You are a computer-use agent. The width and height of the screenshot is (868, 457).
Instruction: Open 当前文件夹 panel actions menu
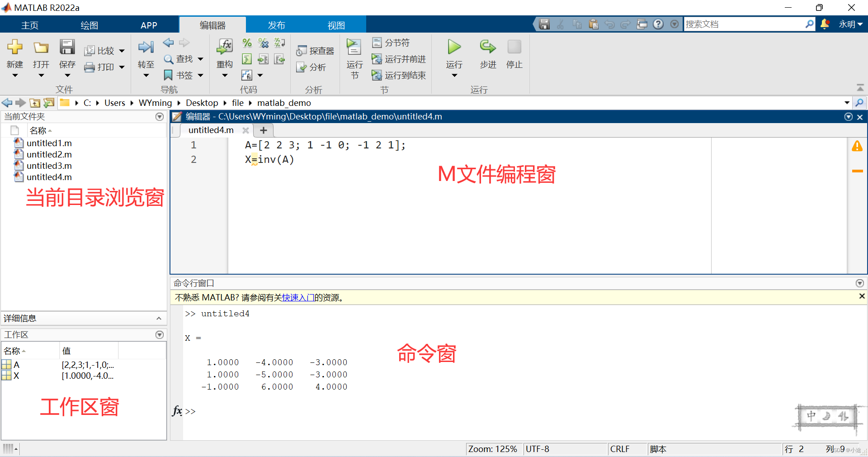[159, 117]
